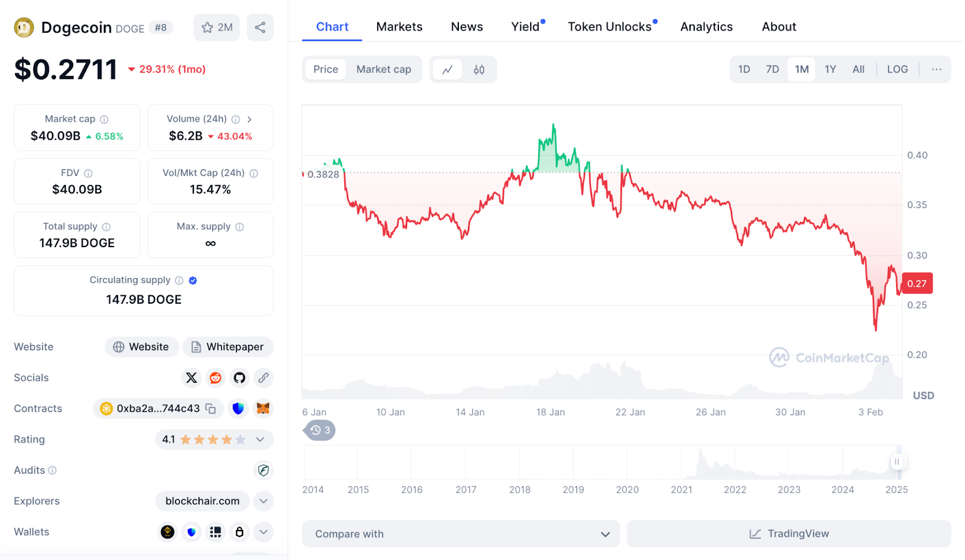Open Market cap info tooltip icon

(x=104, y=119)
